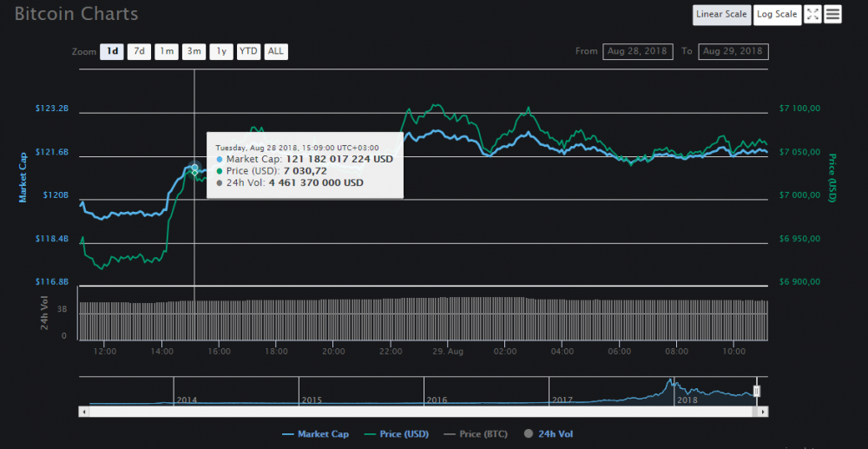Click the 2014 marker in navigator
This screenshot has width=868, height=449.
tap(187, 399)
